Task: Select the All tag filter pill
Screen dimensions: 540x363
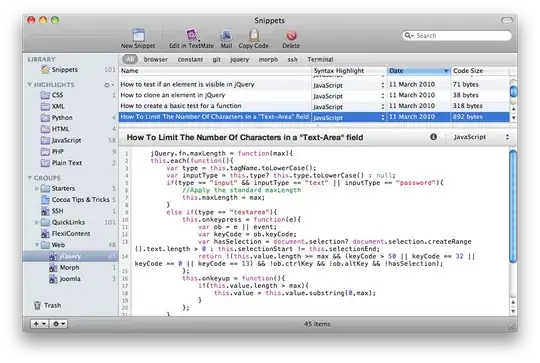Action: click(130, 59)
